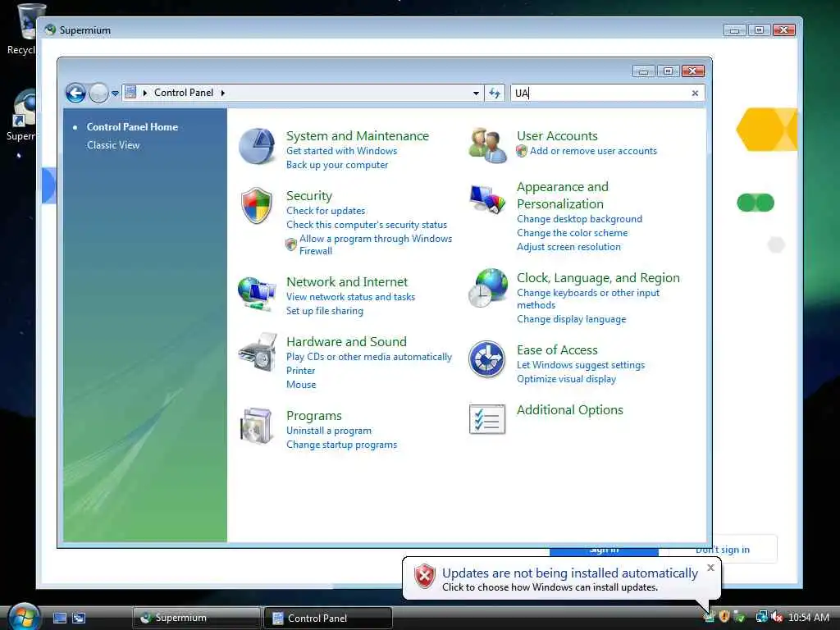Open the network connection tray icon
Viewport: 840px width, 630px height.
click(762, 617)
